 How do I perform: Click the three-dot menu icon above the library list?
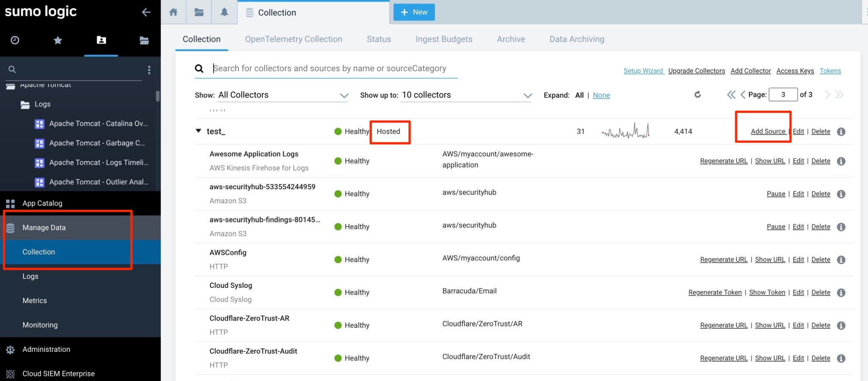pyautogui.click(x=149, y=70)
